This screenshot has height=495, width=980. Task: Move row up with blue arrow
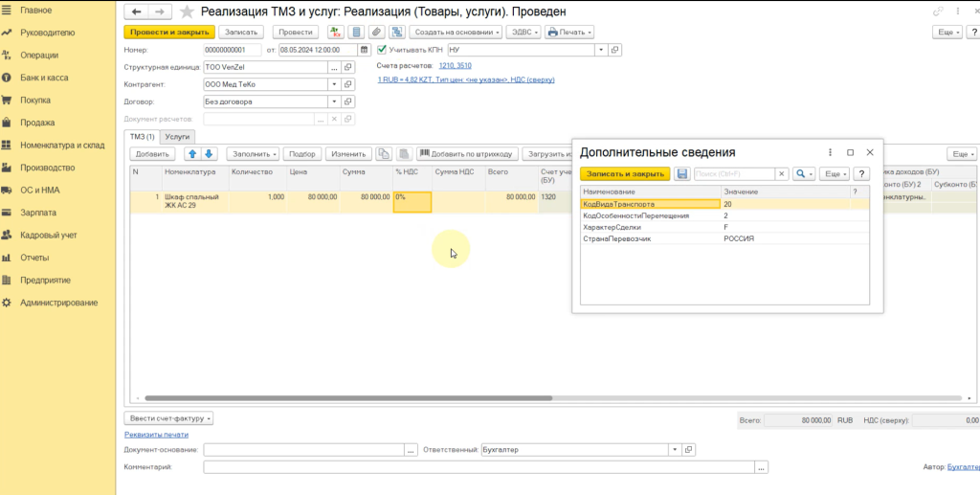pos(191,153)
